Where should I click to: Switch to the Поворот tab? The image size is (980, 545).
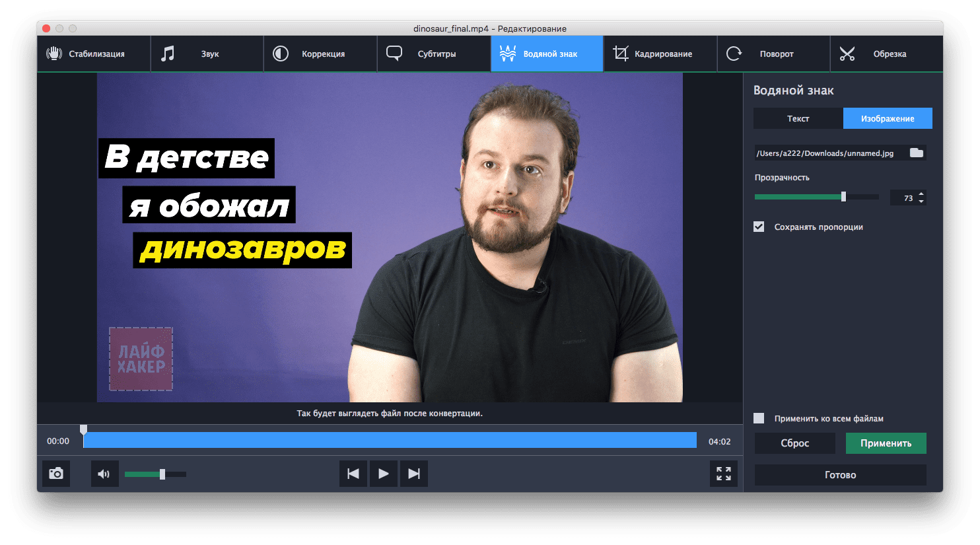[x=773, y=54]
